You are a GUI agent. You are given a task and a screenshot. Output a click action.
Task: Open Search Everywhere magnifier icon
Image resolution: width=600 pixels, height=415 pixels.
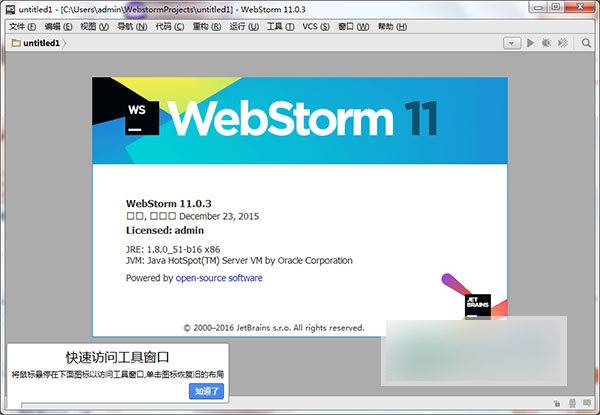[587, 43]
